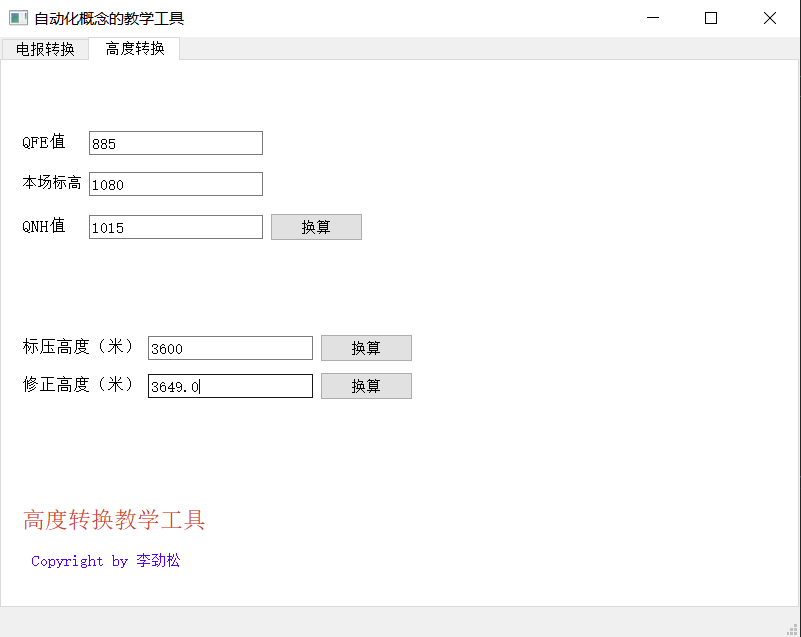The height and width of the screenshot is (637, 801).
Task: Click the value 3649.0 in 修正高度 field
Action: tap(171, 387)
